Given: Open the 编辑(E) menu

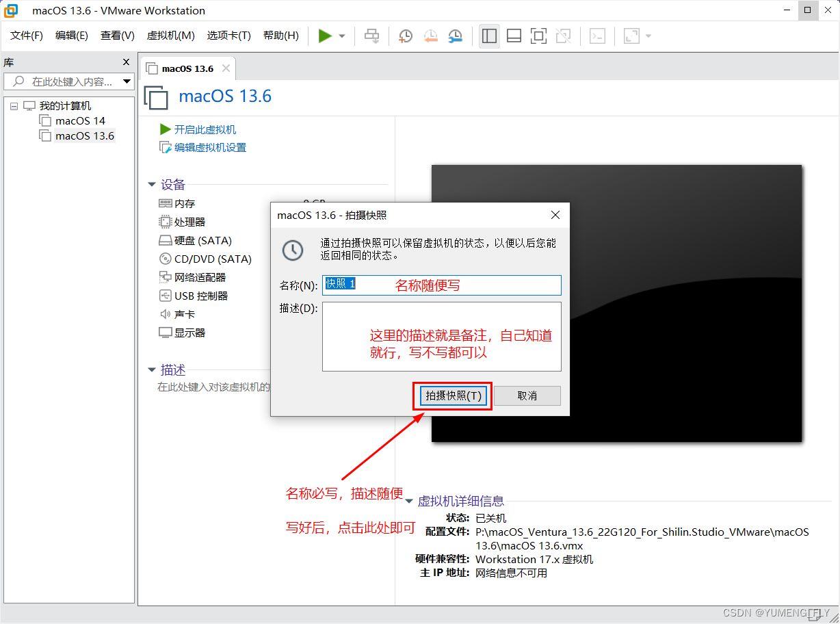Looking at the screenshot, I should (72, 36).
